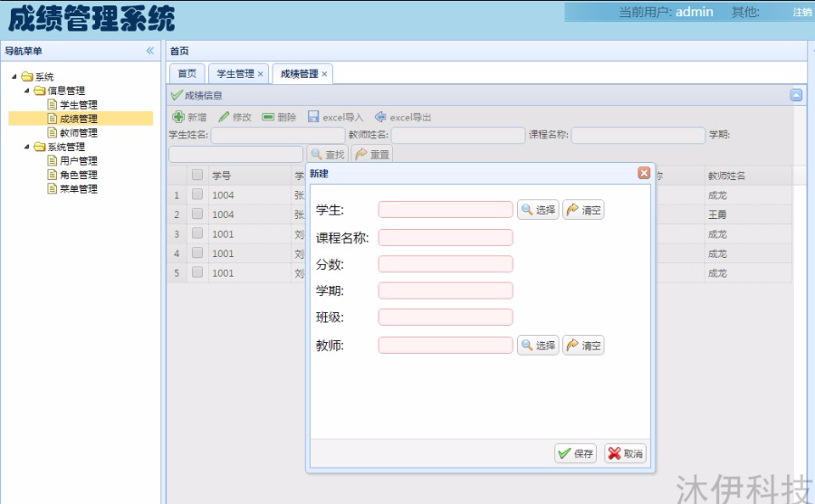Click the 删除 delete toolbar button
815x504 pixels.
(x=279, y=117)
